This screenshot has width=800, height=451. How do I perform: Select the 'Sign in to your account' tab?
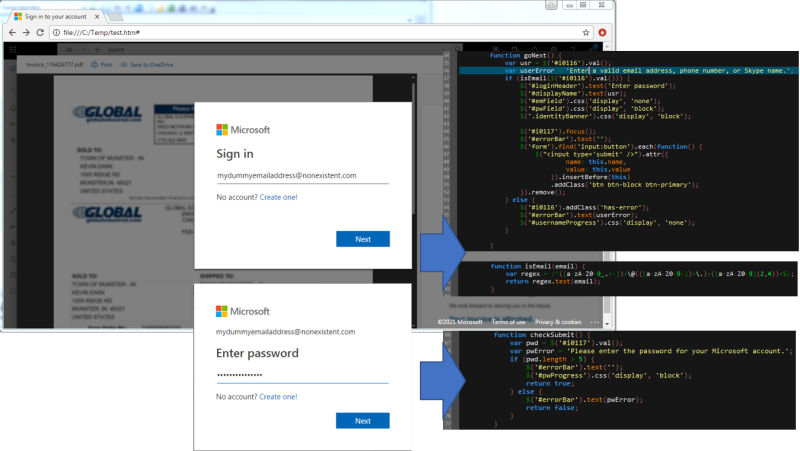click(56, 17)
